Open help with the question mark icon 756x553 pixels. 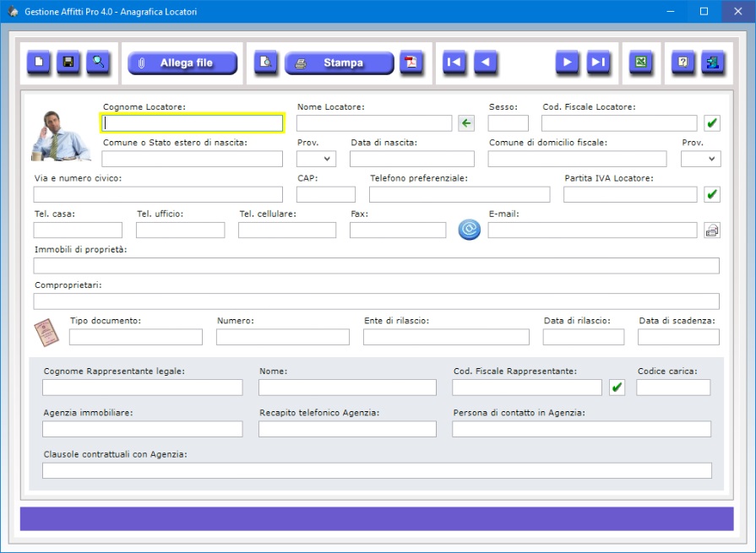click(x=683, y=62)
